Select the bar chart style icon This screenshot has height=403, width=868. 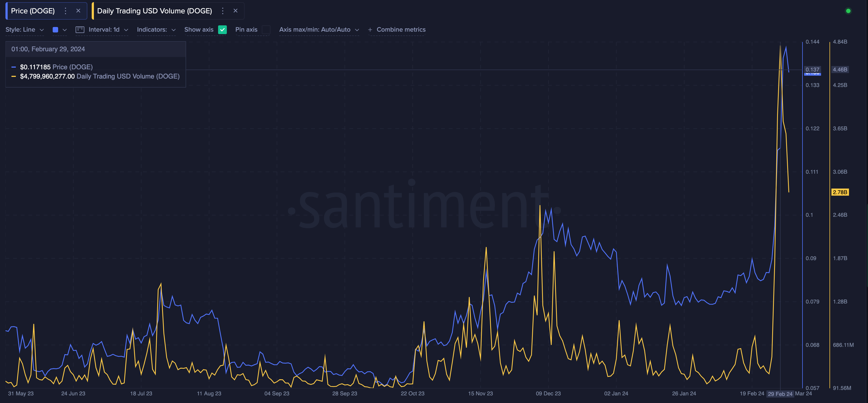click(x=79, y=30)
